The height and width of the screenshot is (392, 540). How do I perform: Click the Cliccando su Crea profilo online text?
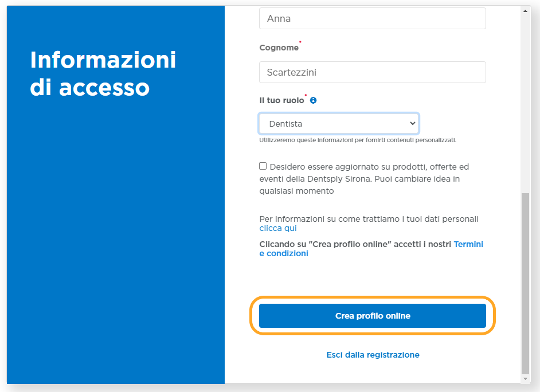pyautogui.click(x=355, y=244)
